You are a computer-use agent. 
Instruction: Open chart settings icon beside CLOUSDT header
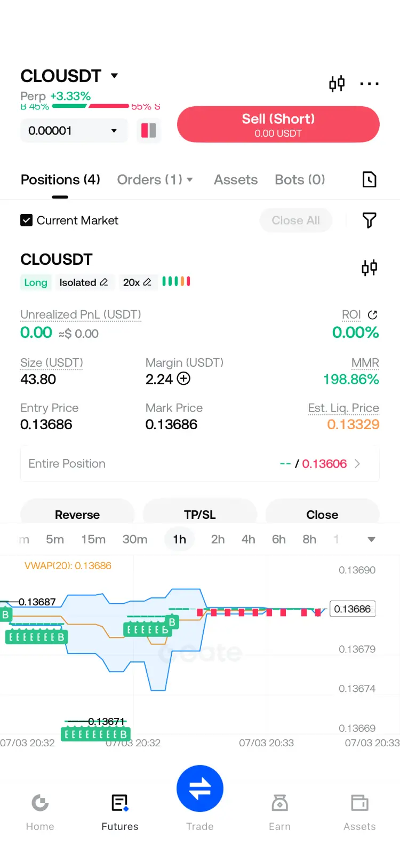(337, 84)
